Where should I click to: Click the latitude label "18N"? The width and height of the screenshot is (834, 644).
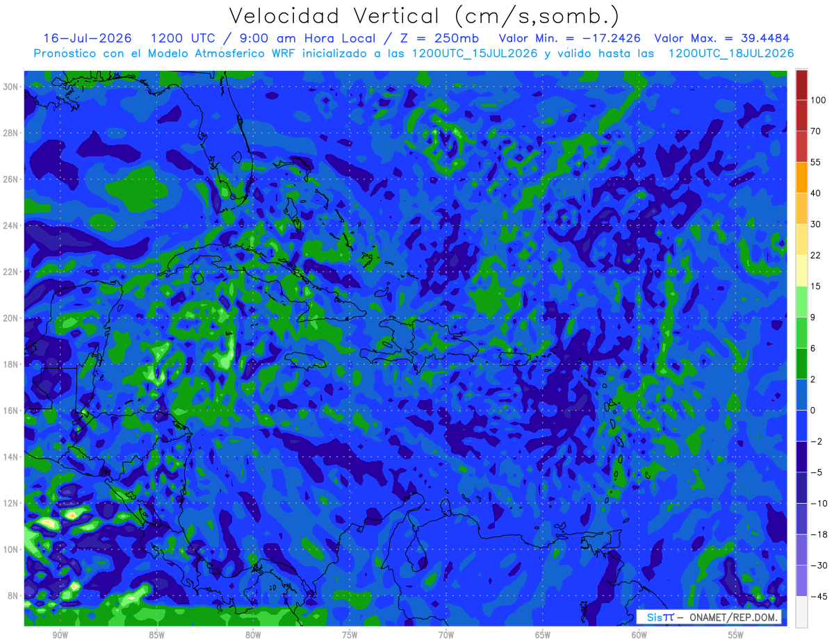(x=11, y=365)
